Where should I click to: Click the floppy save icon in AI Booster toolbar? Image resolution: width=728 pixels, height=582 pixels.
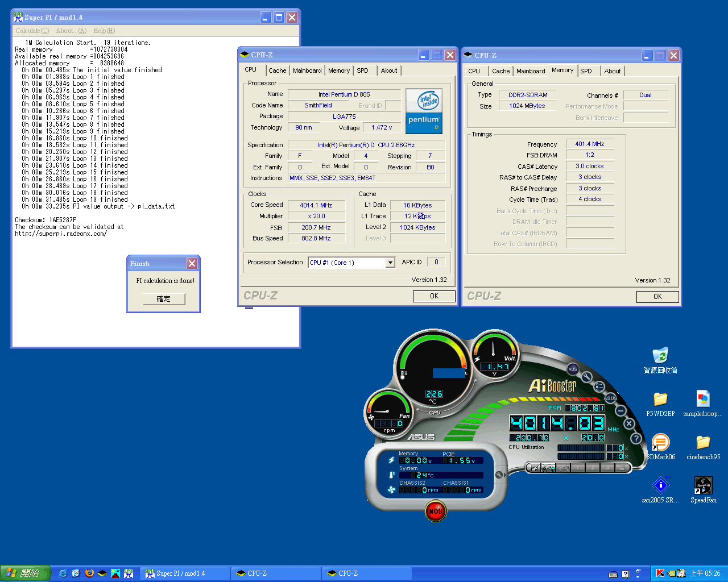(x=622, y=468)
